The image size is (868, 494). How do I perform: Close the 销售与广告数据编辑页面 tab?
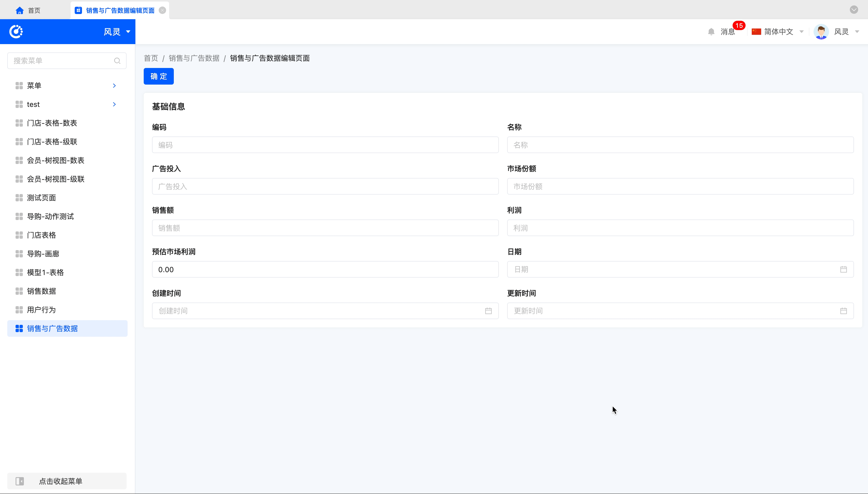coord(162,10)
